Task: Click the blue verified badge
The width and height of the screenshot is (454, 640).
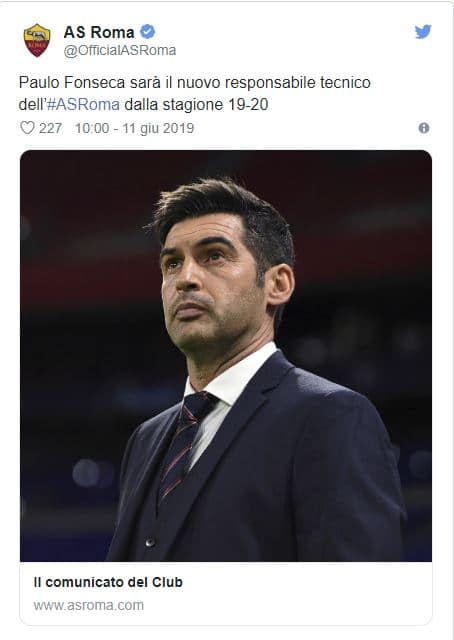Action: (x=147, y=31)
